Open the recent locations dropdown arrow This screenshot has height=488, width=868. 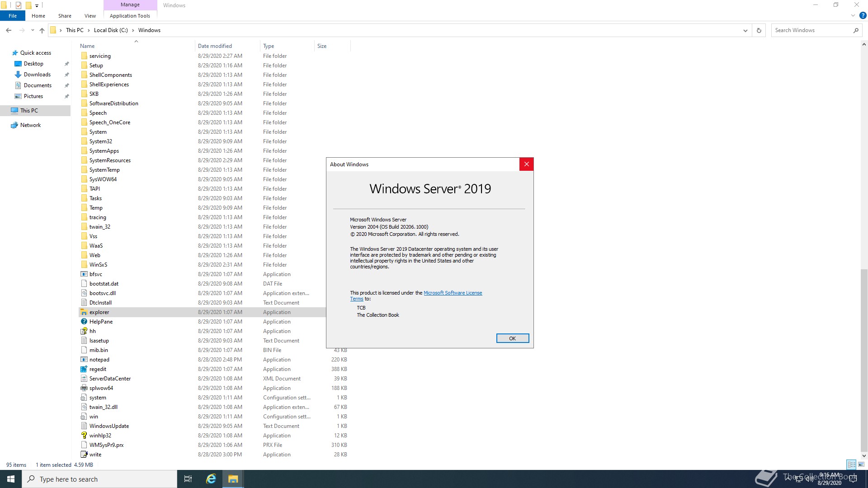pos(33,30)
